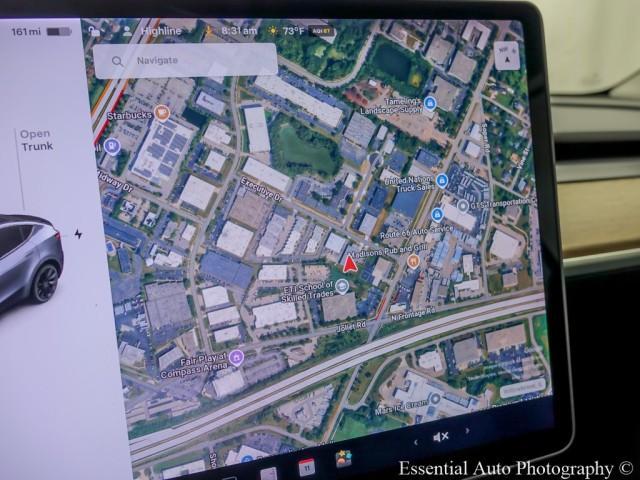This screenshot has width=640, height=480.
Task: Tap the 161 mi range display
Action: click(x=26, y=31)
